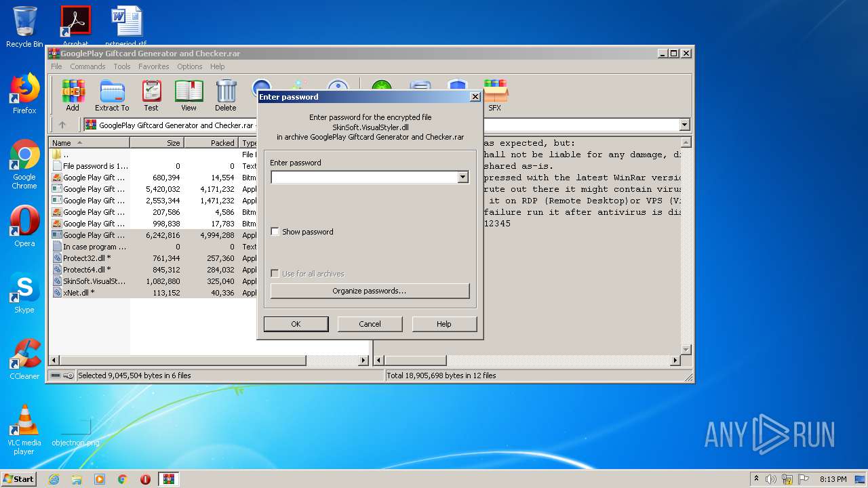Open the Skype desktop shortcut
The width and height of the screenshot is (868, 488).
tap(24, 293)
